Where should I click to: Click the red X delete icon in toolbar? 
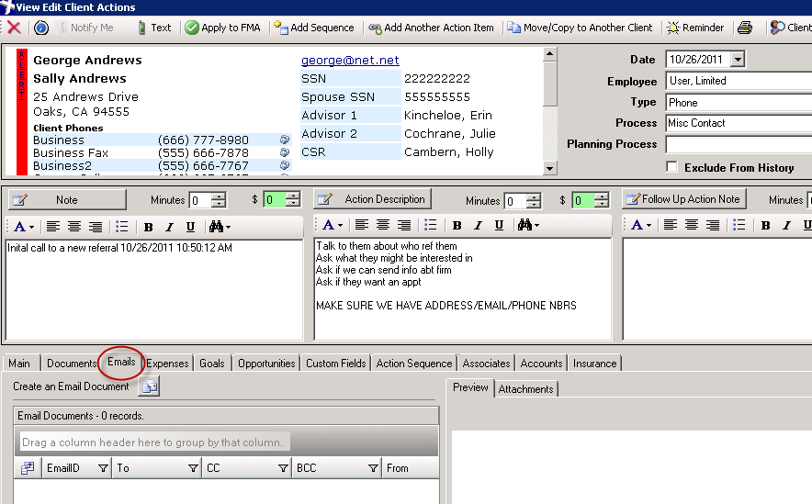coord(14,28)
